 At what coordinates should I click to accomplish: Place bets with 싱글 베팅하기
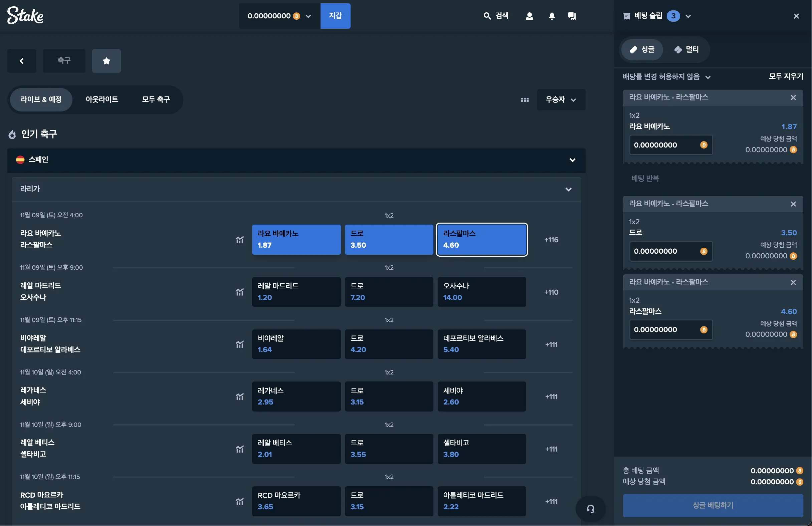[713, 505]
